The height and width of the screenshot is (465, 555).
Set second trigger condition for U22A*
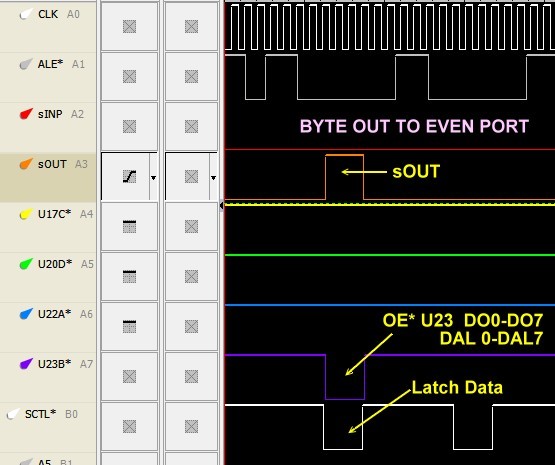tap(191, 326)
